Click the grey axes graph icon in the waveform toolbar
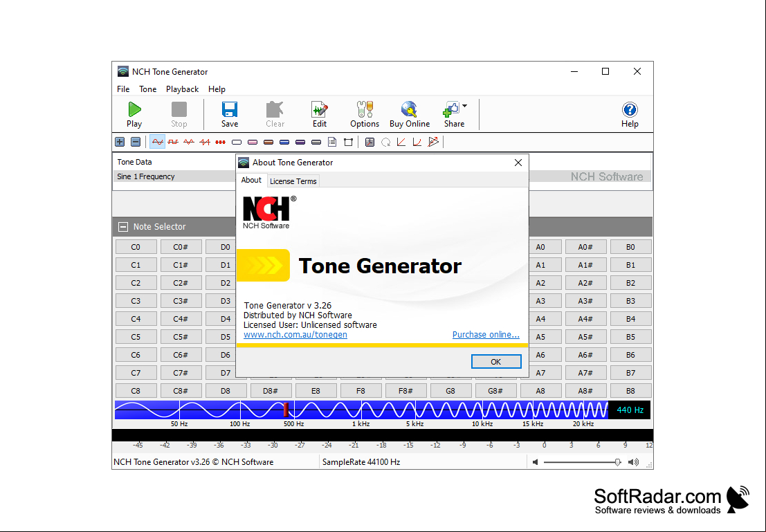The height and width of the screenshot is (532, 766). [x=370, y=142]
